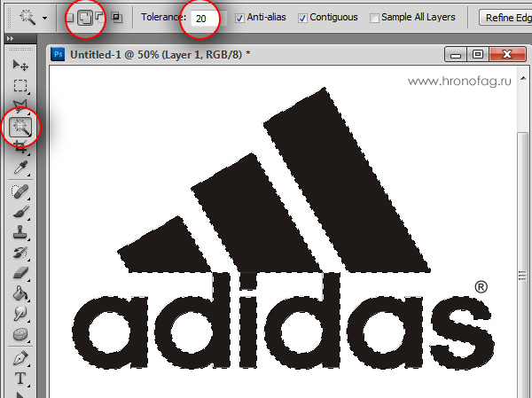Choose New selection mode

click(70, 17)
